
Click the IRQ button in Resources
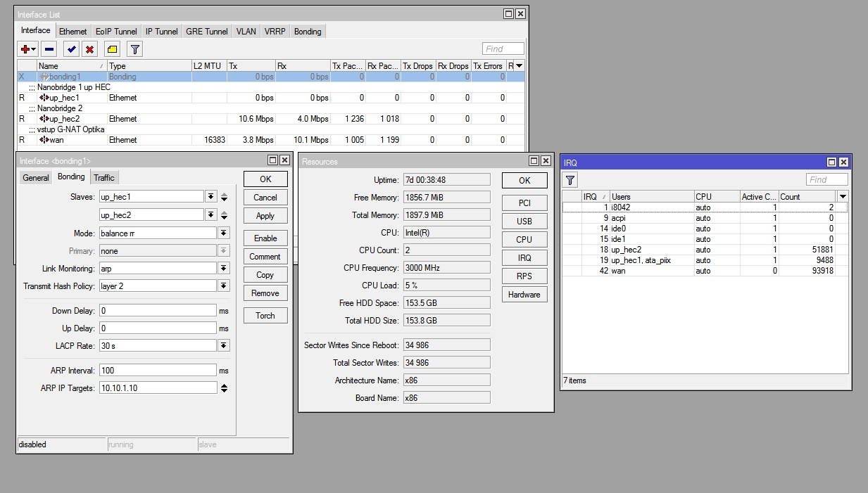(x=524, y=258)
